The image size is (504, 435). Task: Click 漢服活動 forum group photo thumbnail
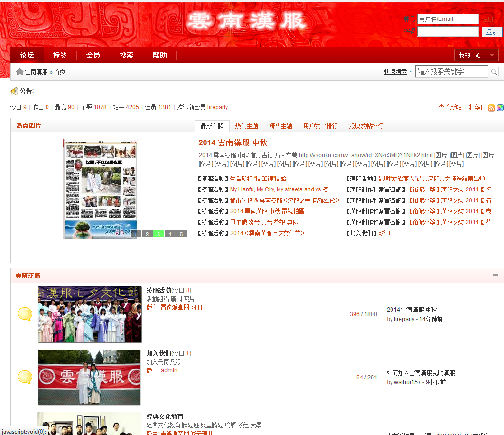pos(90,314)
